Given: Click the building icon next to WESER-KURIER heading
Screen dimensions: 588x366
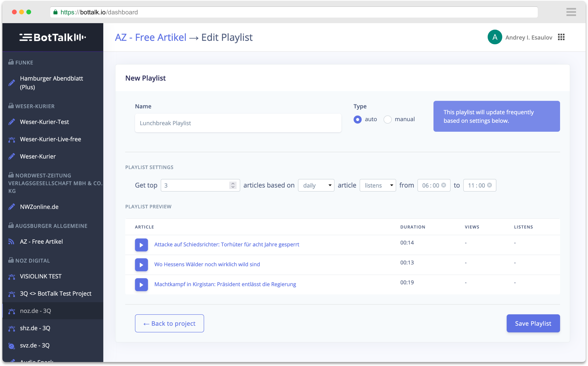Looking at the screenshot, I should (11, 106).
